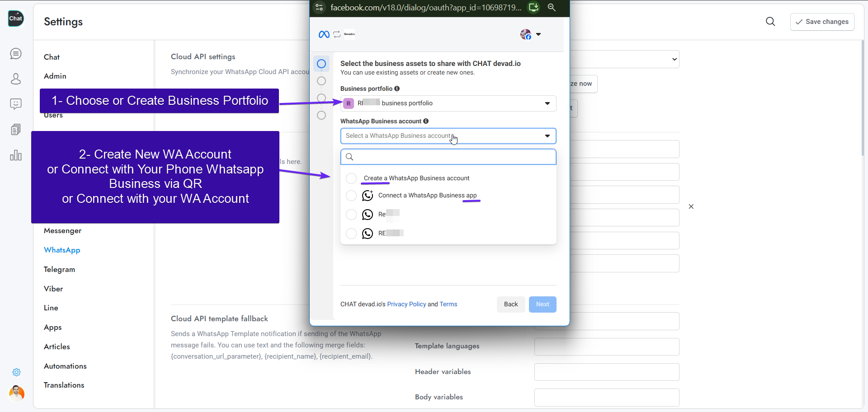Open the WhatsApp Business account dropdown

pyautogui.click(x=448, y=136)
